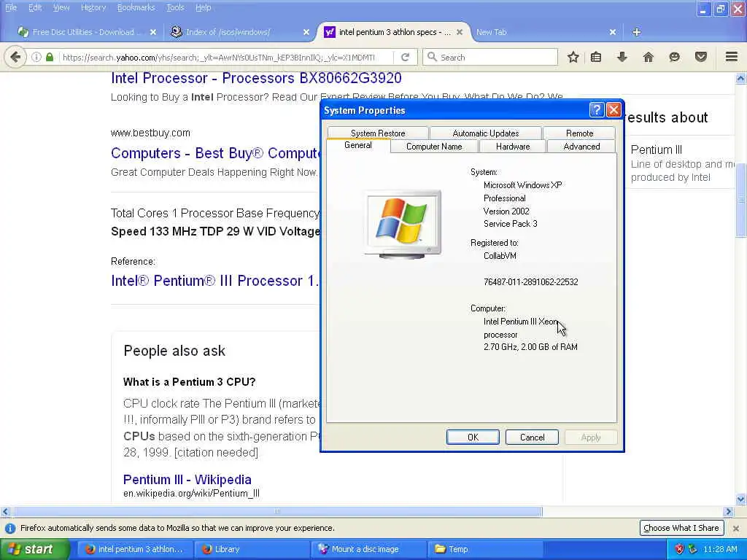747x560 pixels.
Task: Open the downloads arrow icon
Action: coord(622,57)
